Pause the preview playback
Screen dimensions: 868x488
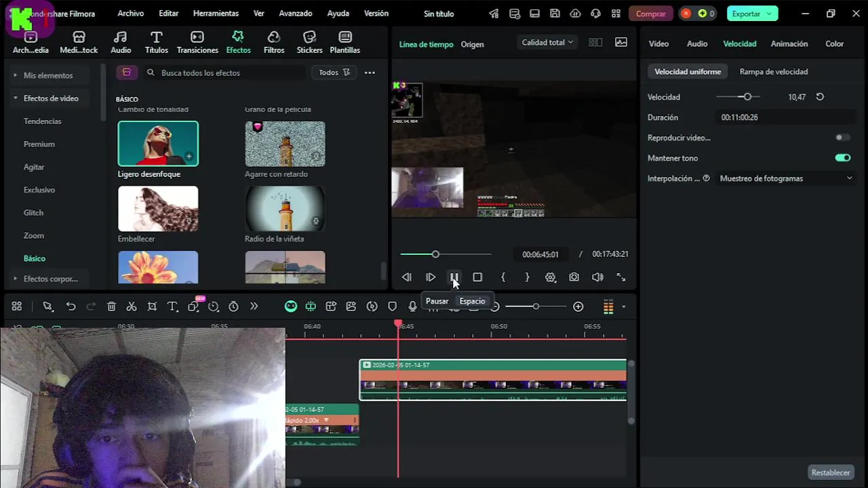[x=454, y=277]
